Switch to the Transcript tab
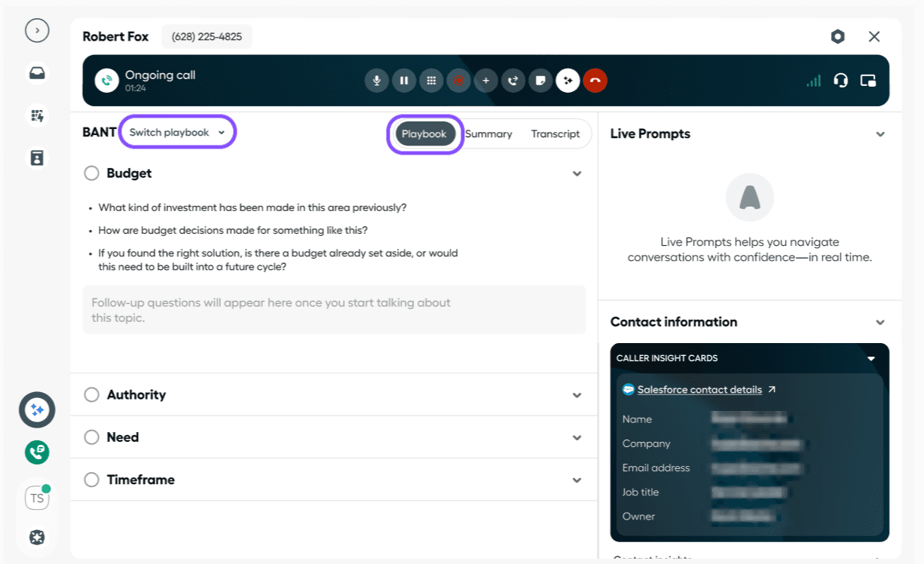 (x=555, y=133)
